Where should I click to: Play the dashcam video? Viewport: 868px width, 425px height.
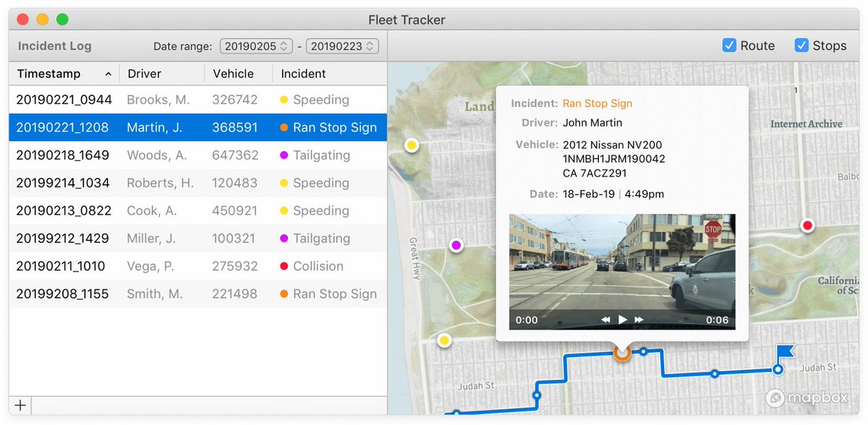tap(623, 319)
